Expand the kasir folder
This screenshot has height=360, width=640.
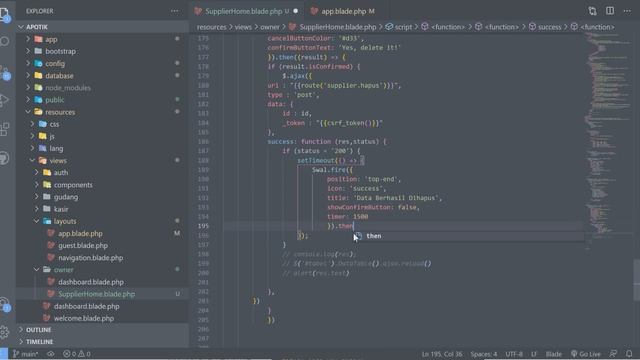click(102, 209)
